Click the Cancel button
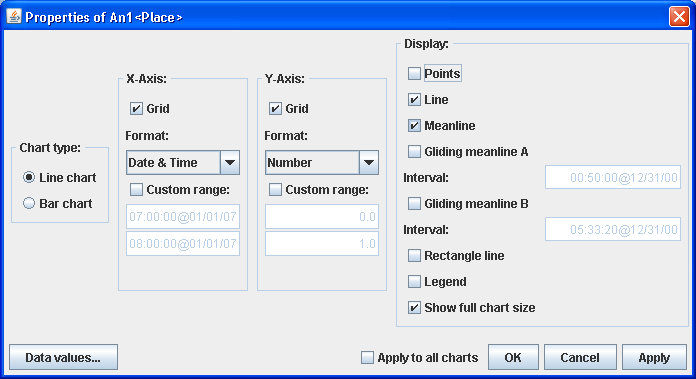696x379 pixels. pos(580,357)
